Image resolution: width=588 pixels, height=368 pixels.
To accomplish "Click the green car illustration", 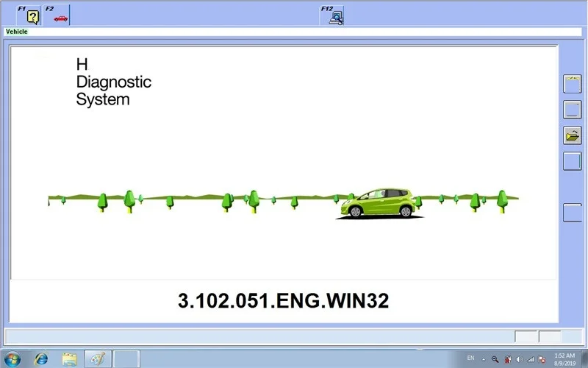I will tap(379, 203).
